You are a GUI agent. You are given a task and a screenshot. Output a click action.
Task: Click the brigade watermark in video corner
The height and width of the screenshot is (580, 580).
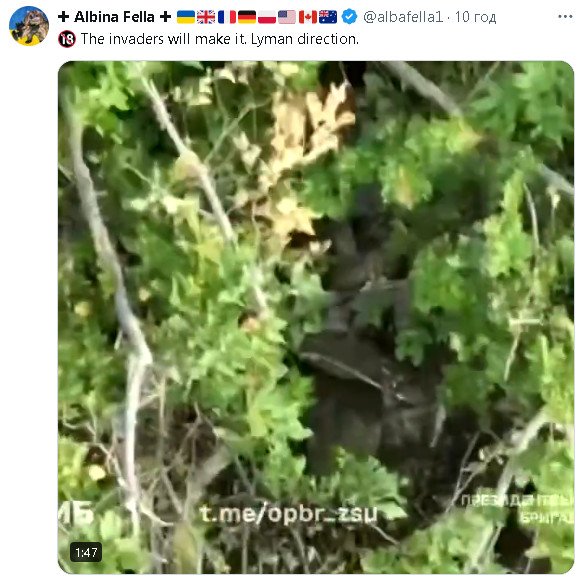517,509
